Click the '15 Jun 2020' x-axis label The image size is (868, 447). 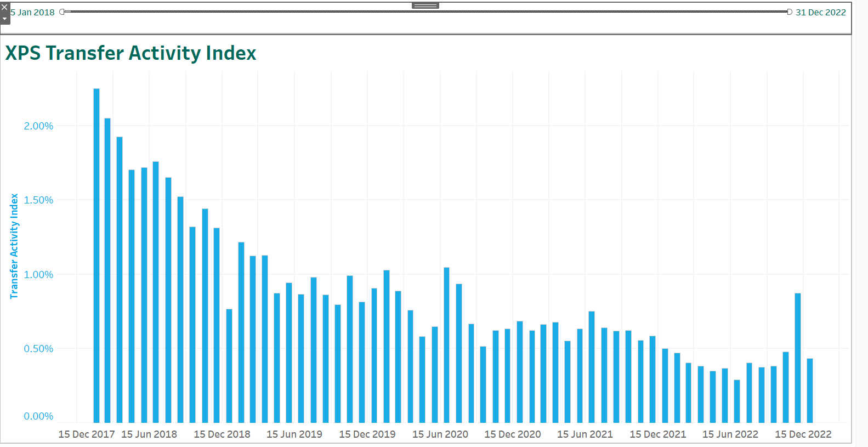click(x=440, y=434)
